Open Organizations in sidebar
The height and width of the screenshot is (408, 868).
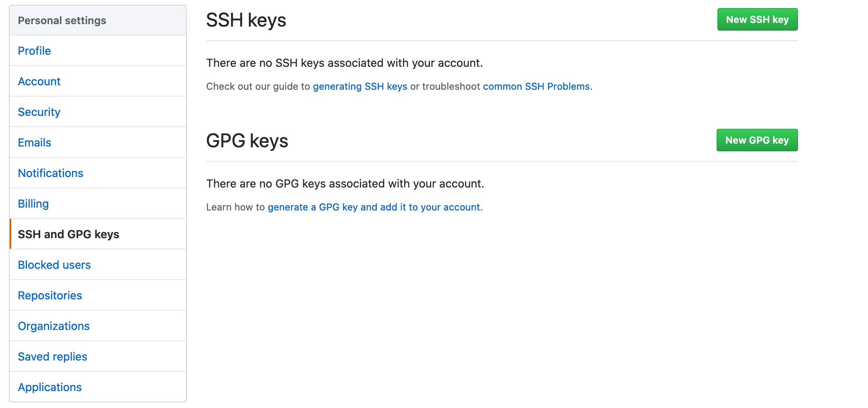tap(54, 326)
